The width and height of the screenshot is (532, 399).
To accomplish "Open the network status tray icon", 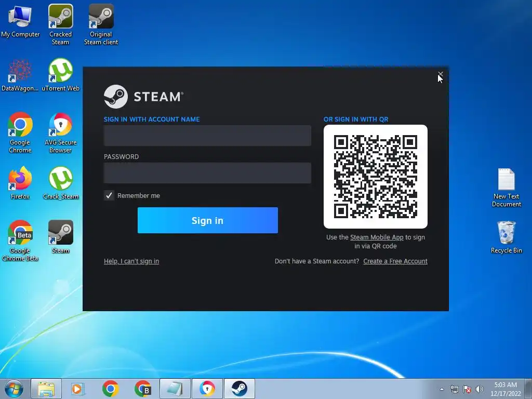I will tap(454, 389).
